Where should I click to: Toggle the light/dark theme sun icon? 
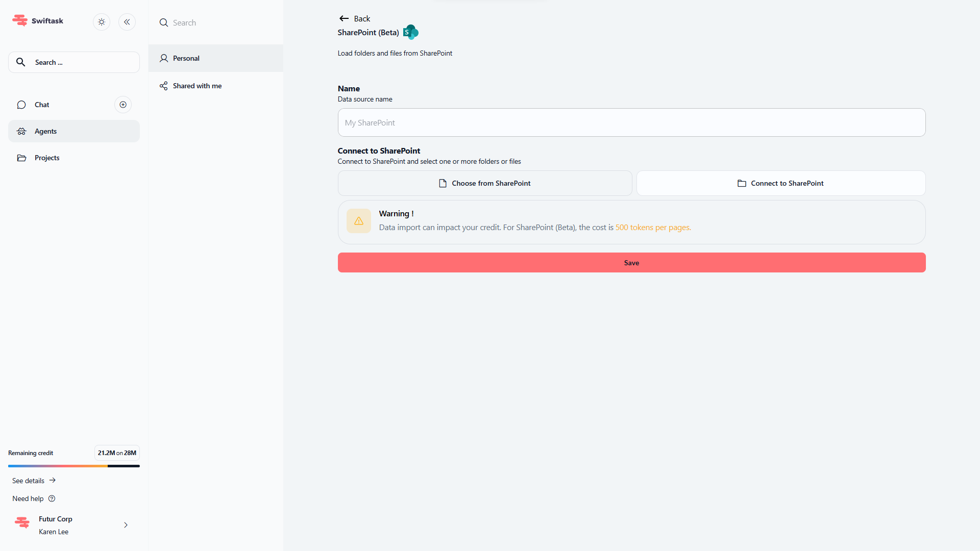pyautogui.click(x=102, y=22)
